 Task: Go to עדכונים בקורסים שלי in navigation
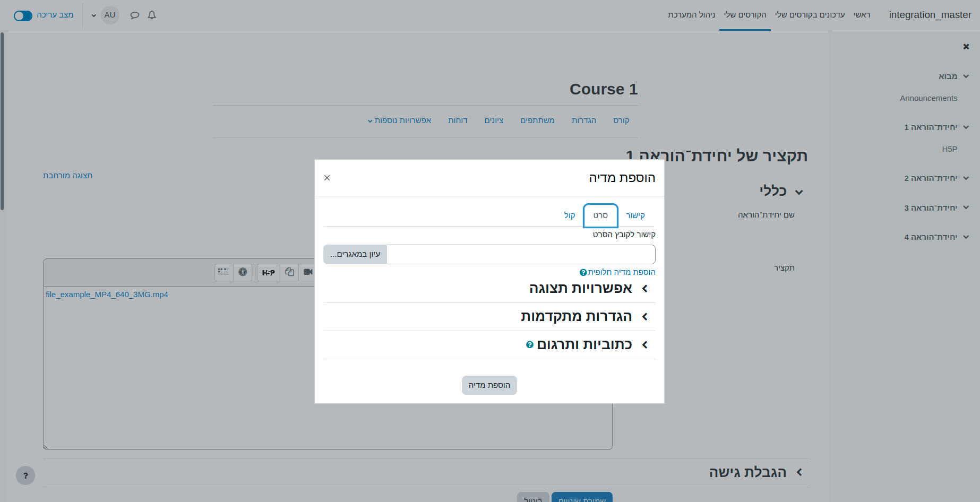[810, 15]
